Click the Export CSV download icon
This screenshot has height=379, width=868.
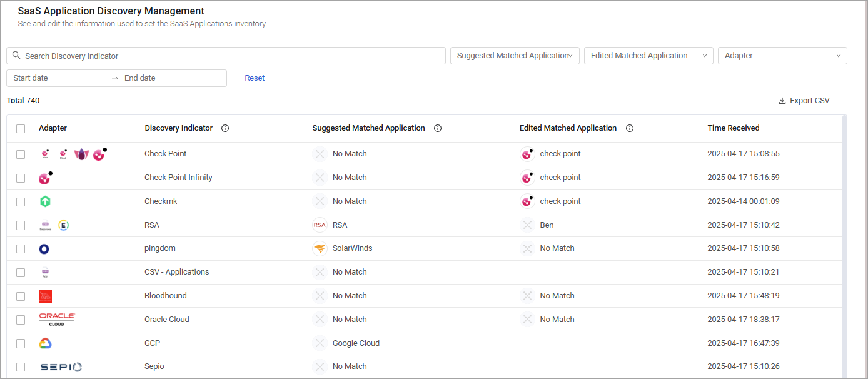pyautogui.click(x=782, y=101)
